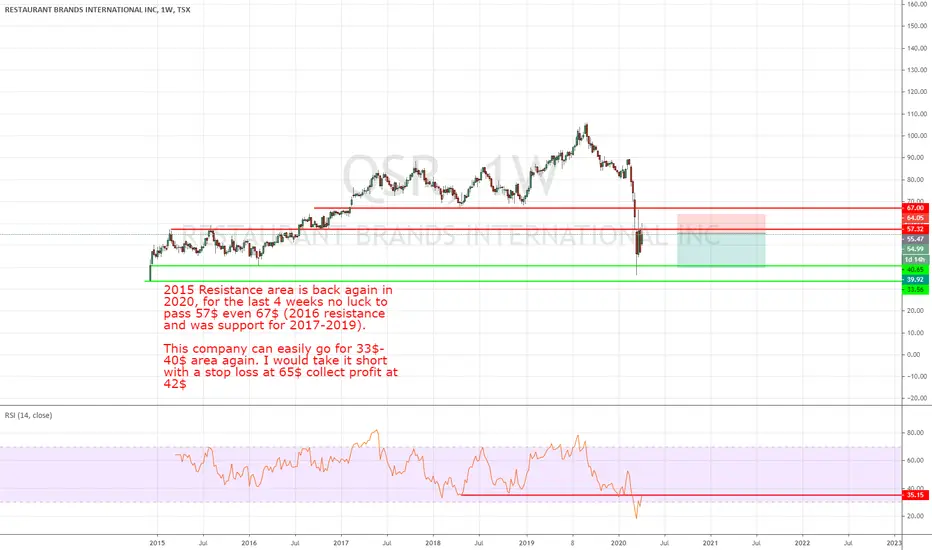Select the red annotation text about 2015 resistance

pos(281,337)
